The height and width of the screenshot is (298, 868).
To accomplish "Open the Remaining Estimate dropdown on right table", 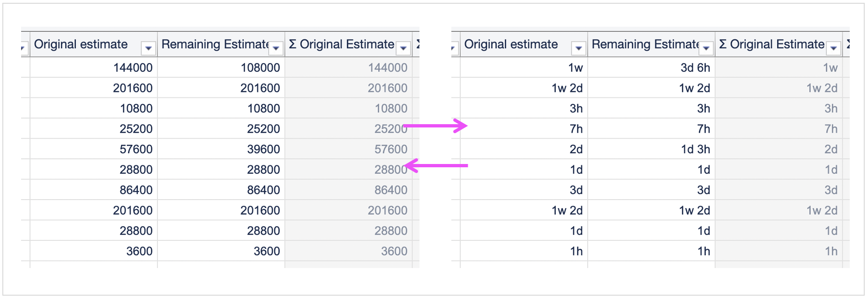I will (706, 47).
